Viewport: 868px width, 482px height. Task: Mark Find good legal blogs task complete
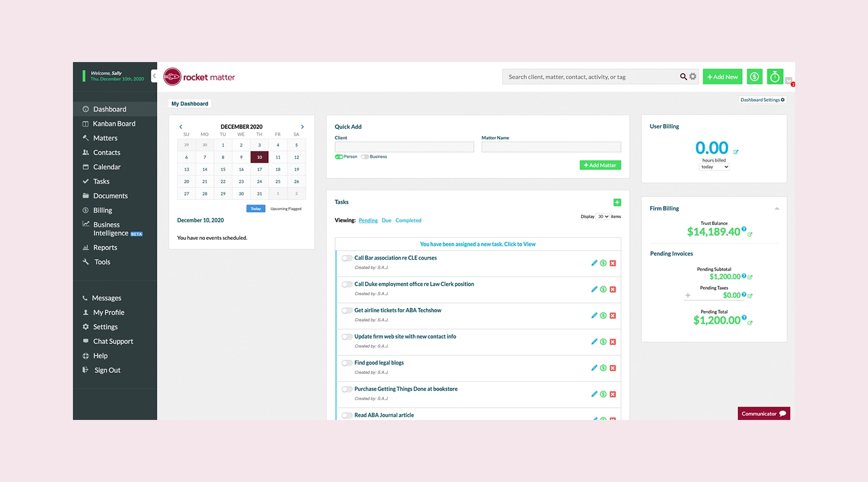click(347, 363)
